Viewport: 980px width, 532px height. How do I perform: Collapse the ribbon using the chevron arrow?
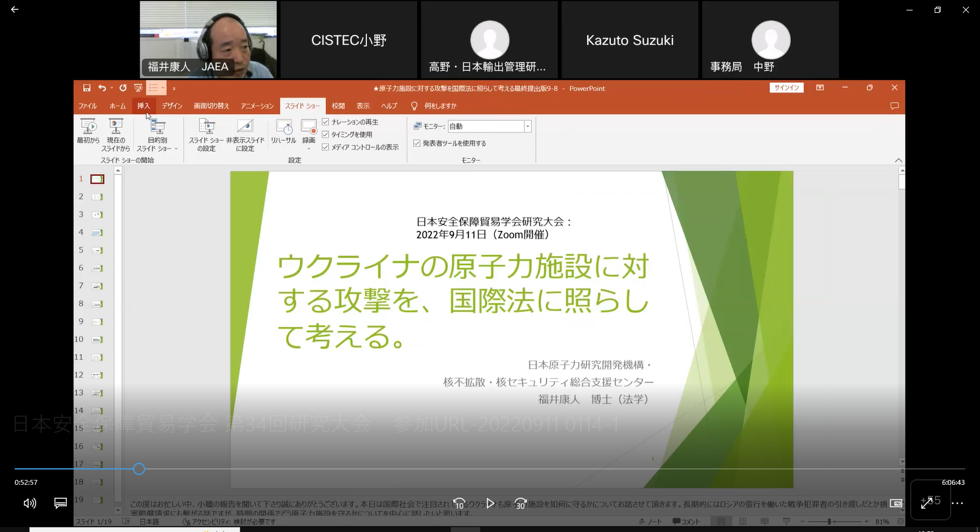tap(899, 161)
